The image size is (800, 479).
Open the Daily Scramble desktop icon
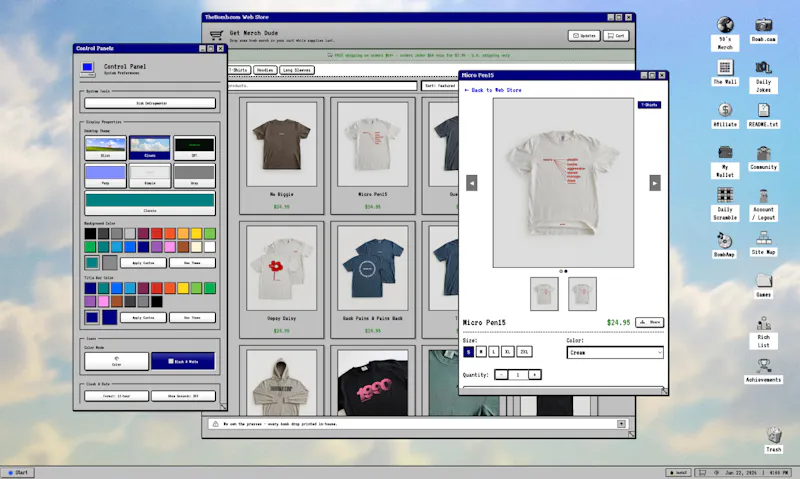(725, 204)
